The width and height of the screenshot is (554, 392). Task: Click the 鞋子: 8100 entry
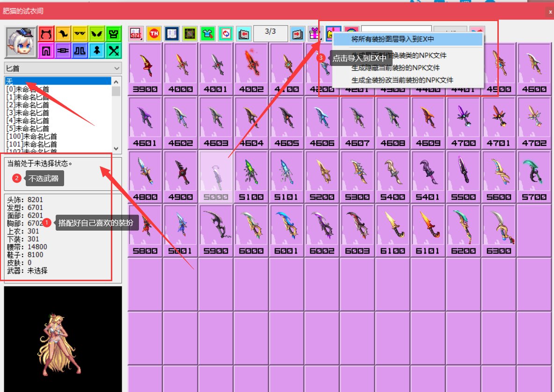[x=25, y=254]
